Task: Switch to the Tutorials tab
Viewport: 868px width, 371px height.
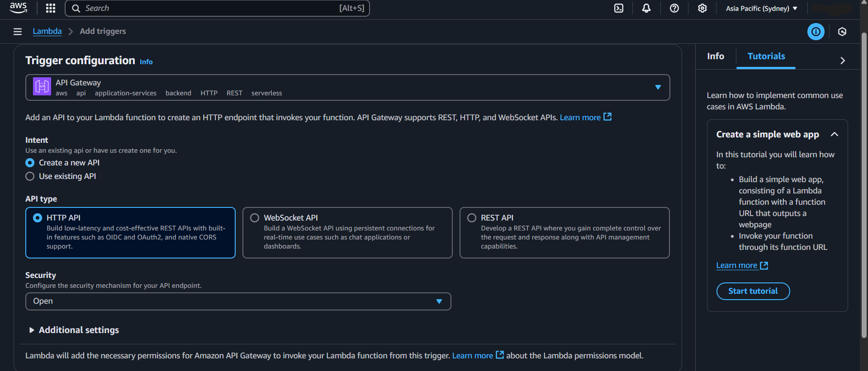Action: tap(766, 56)
